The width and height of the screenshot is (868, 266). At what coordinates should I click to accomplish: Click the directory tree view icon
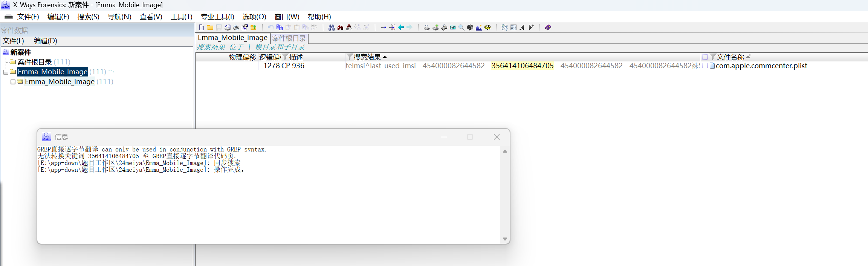tap(505, 28)
